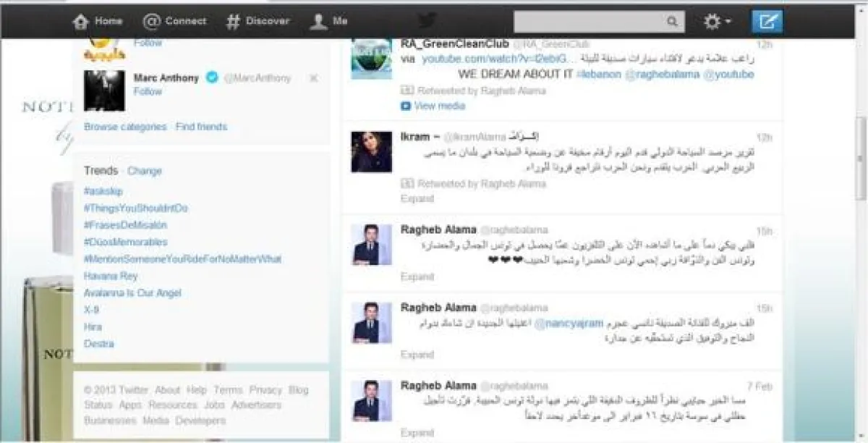Click the search magnifier icon

672,22
